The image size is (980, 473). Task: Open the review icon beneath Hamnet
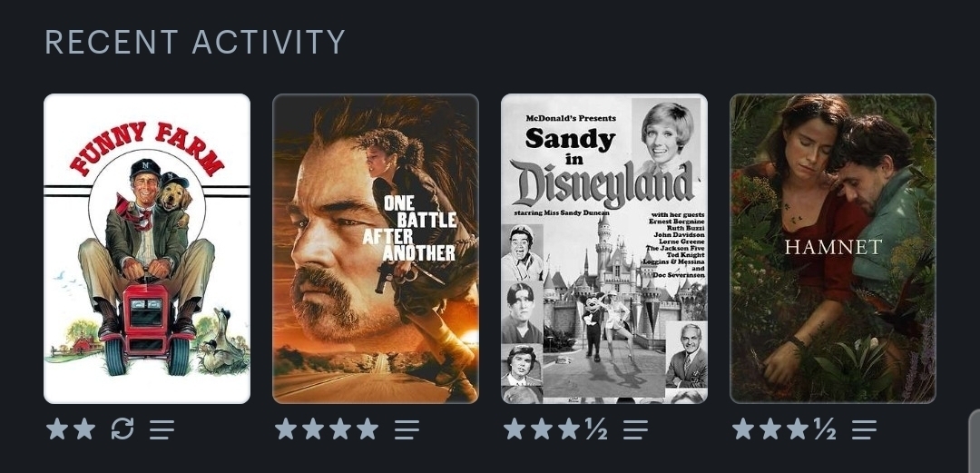pos(865,429)
